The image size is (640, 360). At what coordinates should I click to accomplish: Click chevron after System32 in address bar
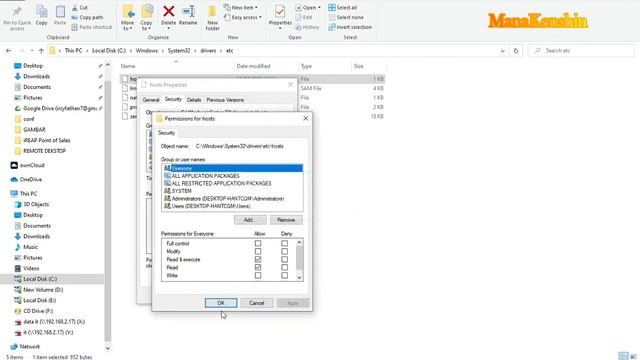click(196, 51)
